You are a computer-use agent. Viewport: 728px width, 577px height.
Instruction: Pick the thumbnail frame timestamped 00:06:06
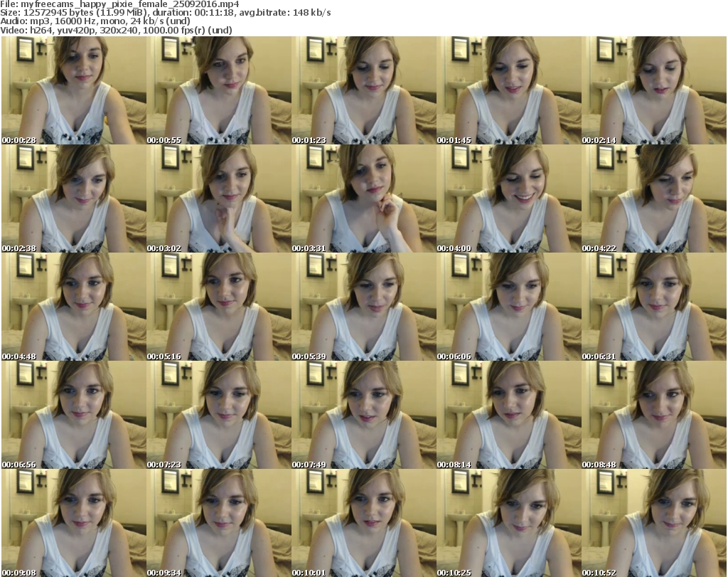pyautogui.click(x=509, y=307)
